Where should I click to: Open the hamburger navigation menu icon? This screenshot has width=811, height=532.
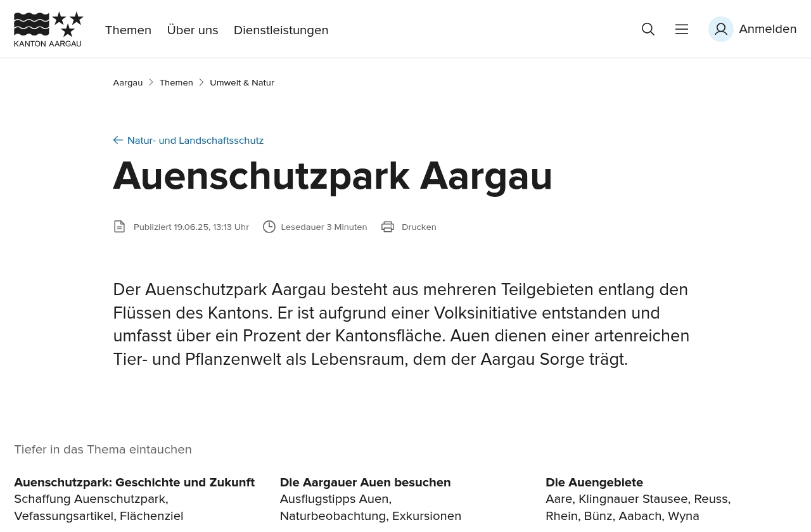pos(682,29)
